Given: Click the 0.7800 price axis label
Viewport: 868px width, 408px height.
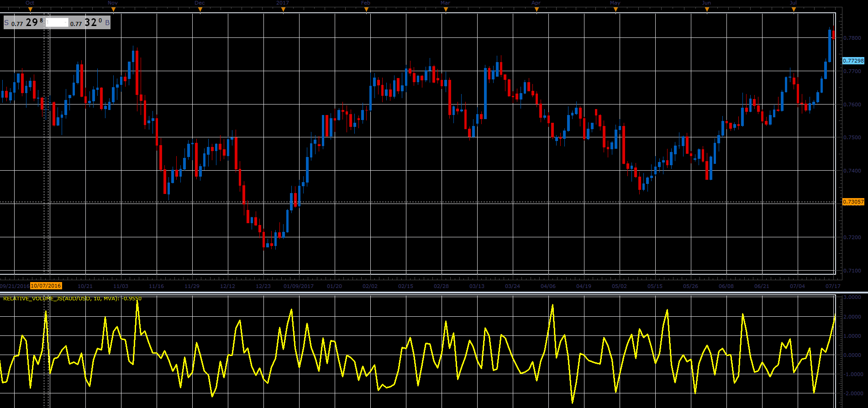Looking at the screenshot, I should click(x=852, y=38).
